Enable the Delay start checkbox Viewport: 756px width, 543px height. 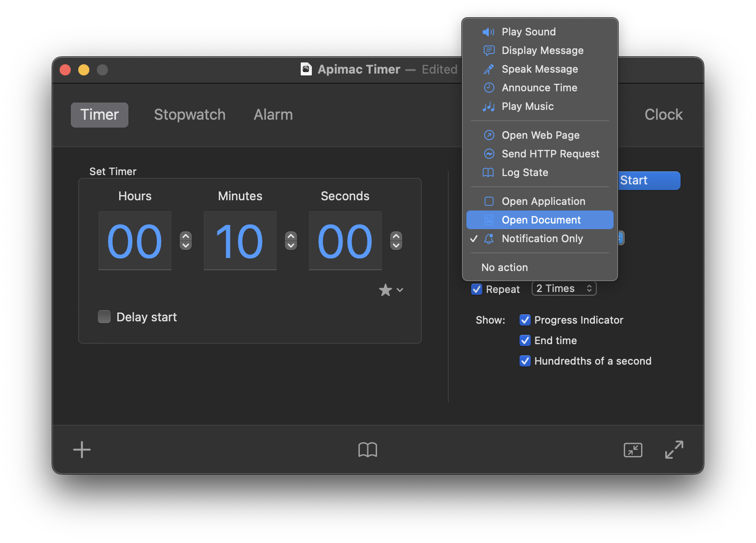(x=104, y=317)
